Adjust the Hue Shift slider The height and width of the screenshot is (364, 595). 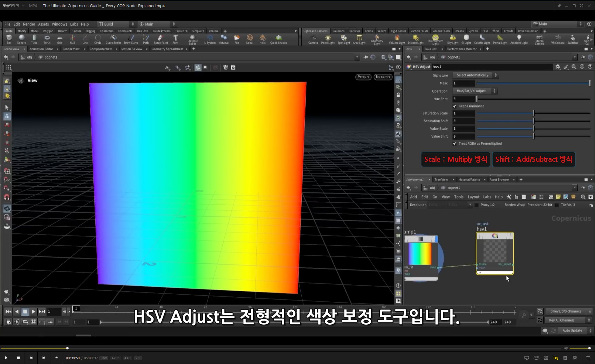pyautogui.click(x=533, y=99)
